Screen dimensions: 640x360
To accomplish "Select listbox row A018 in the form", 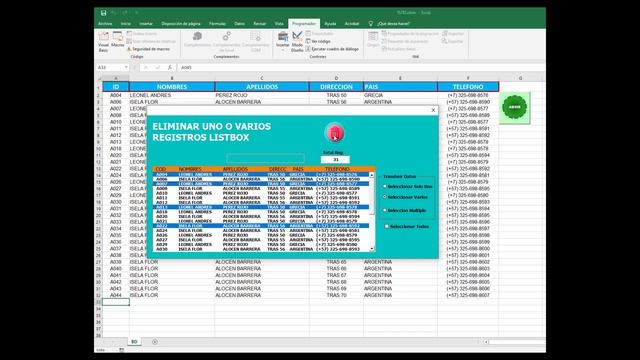I will [x=261, y=212].
